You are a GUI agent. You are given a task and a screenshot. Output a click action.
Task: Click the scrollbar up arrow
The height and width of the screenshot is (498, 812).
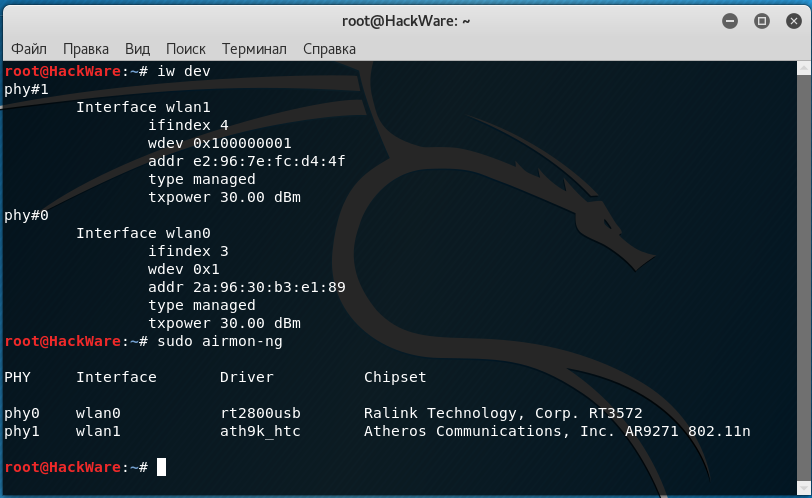pyautogui.click(x=804, y=68)
